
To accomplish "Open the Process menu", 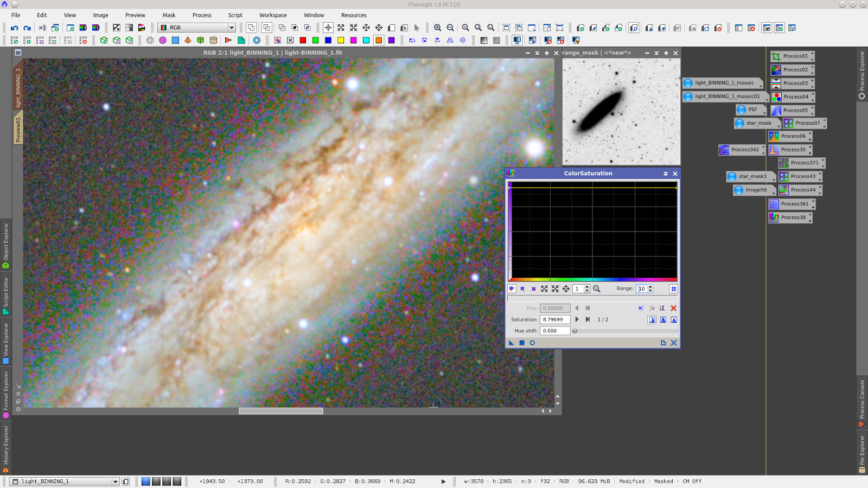I will coord(202,15).
